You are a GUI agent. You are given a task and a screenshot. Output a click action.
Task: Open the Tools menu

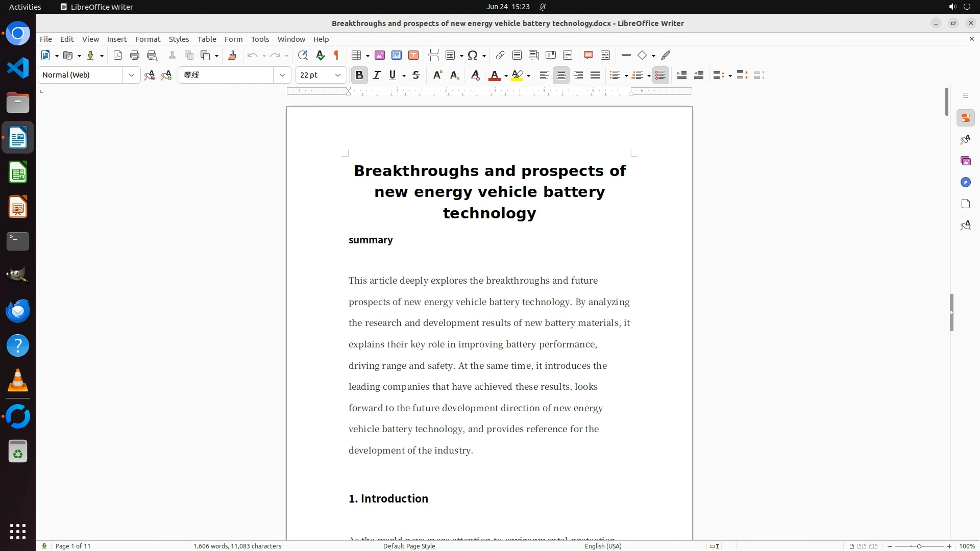tap(260, 39)
